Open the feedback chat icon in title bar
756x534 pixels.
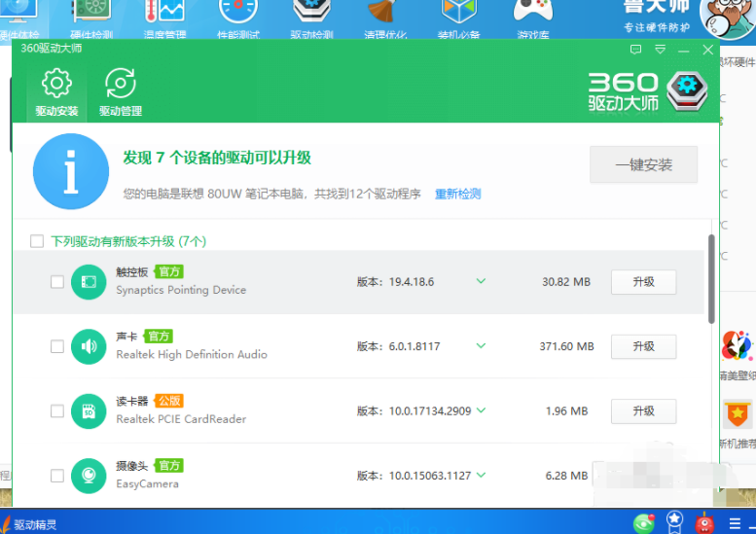coord(635,50)
